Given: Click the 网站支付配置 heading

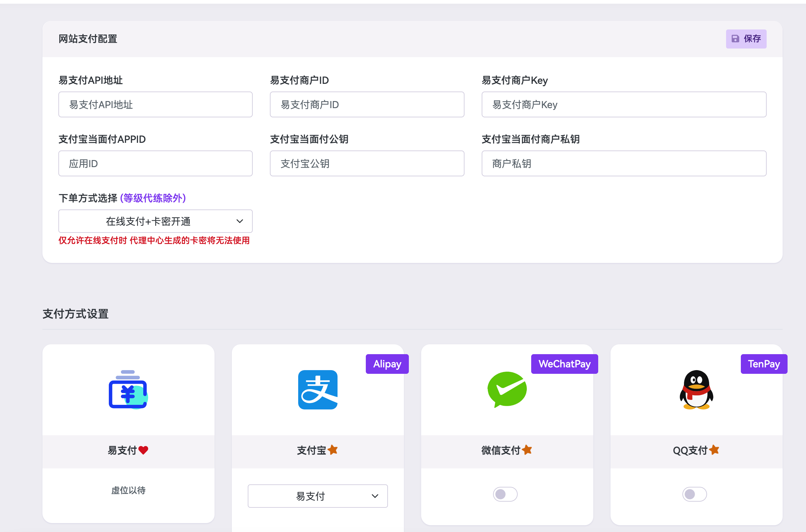Looking at the screenshot, I should [x=88, y=39].
